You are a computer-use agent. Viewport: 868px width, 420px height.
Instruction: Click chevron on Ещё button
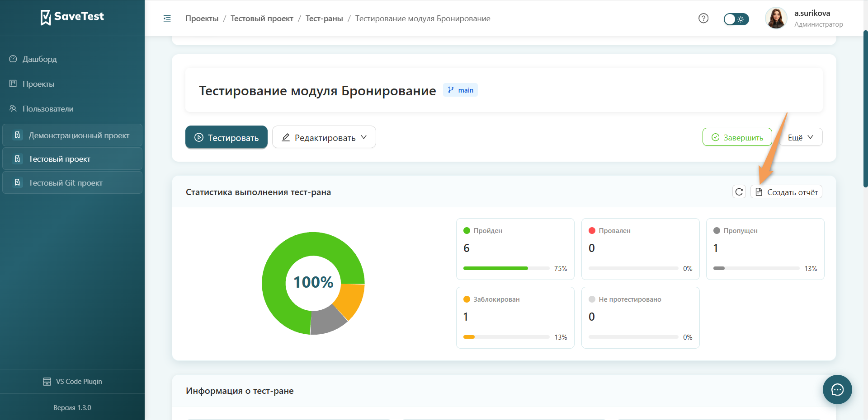pos(811,137)
